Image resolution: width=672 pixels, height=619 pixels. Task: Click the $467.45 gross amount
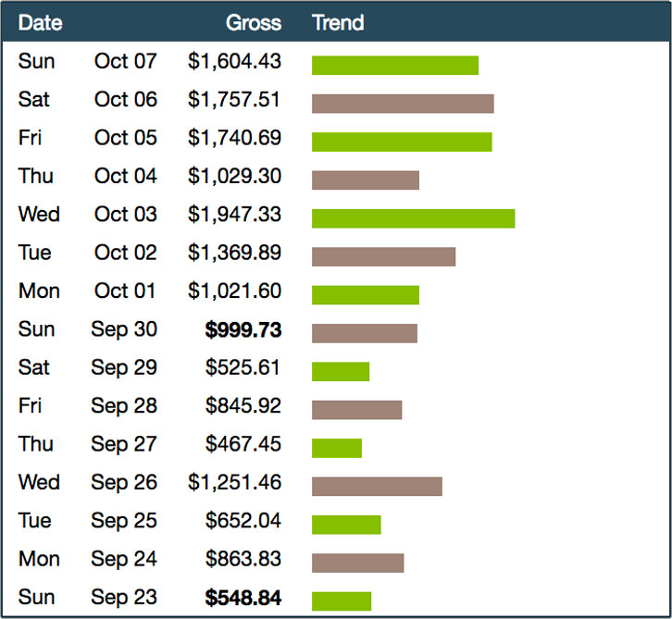(x=243, y=444)
